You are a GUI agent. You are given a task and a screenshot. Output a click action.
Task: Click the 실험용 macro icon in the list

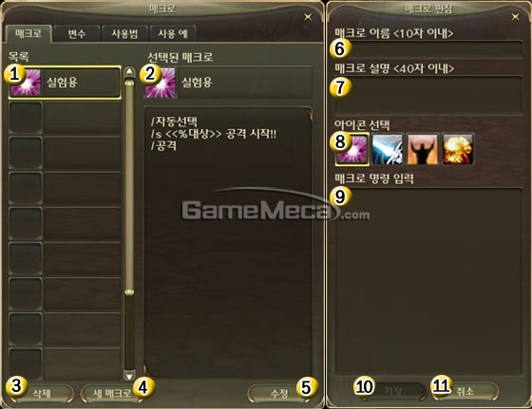click(26, 83)
